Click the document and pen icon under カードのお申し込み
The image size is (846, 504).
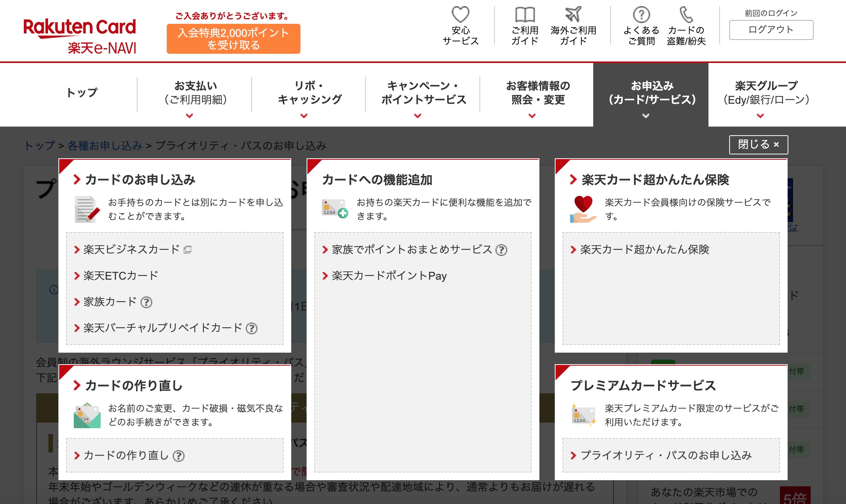[x=87, y=209]
